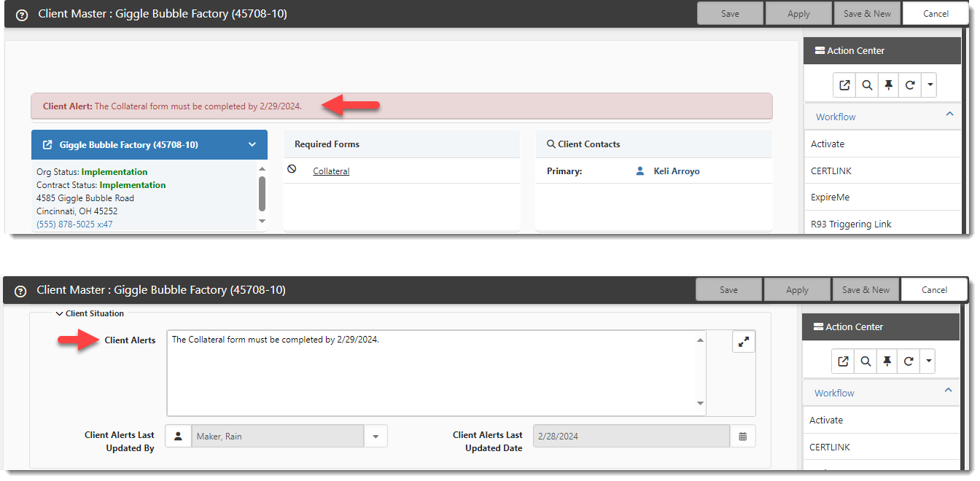Click the person icon beside Maker, Rain

coord(178,437)
